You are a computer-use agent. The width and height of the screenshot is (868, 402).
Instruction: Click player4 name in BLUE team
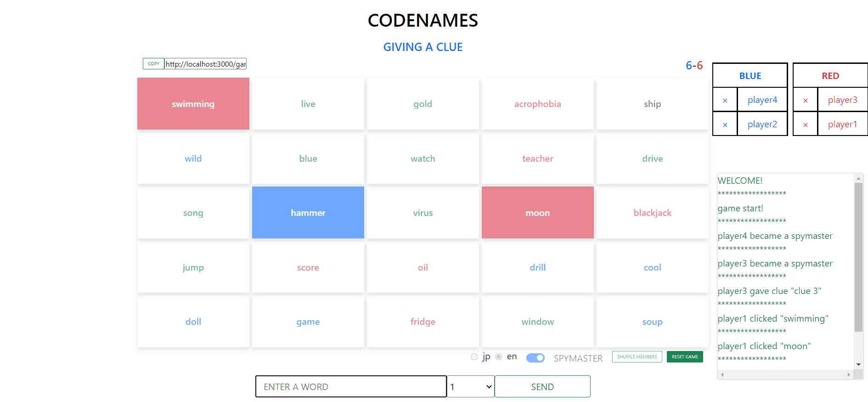pyautogui.click(x=762, y=100)
